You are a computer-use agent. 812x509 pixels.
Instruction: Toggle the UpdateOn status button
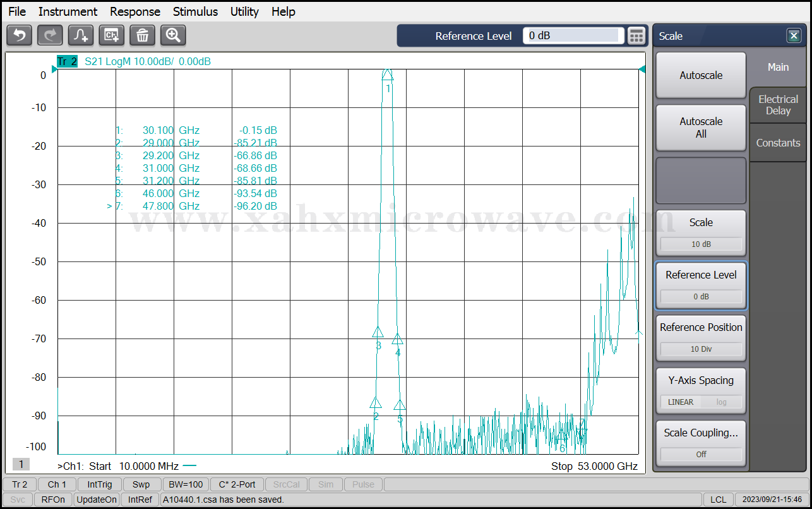click(97, 500)
